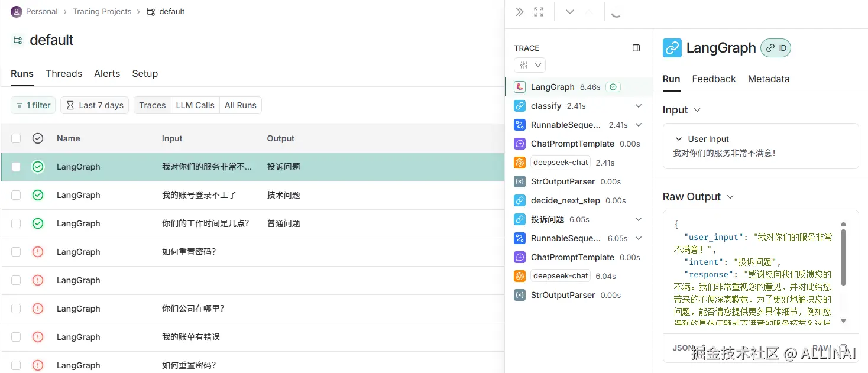The width and height of the screenshot is (868, 373).
Task: Click the RunnableSequence 2.41s step icon
Action: (520, 125)
